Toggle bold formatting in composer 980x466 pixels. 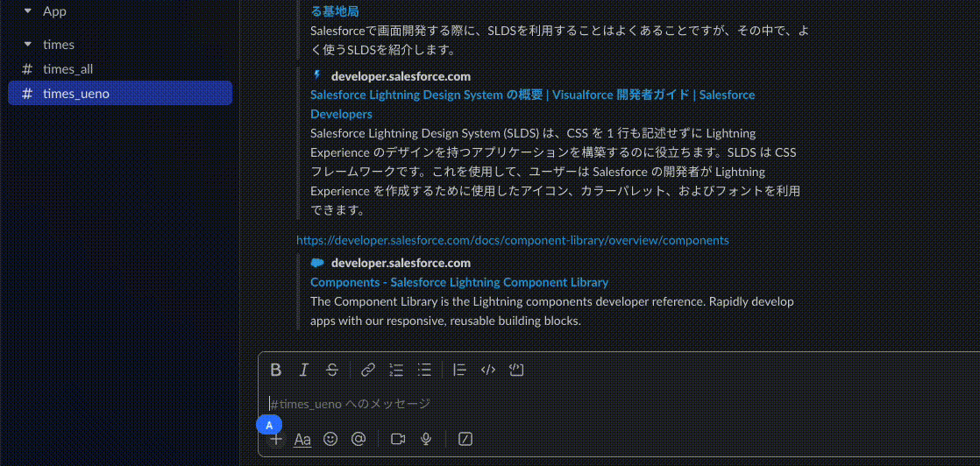[275, 370]
